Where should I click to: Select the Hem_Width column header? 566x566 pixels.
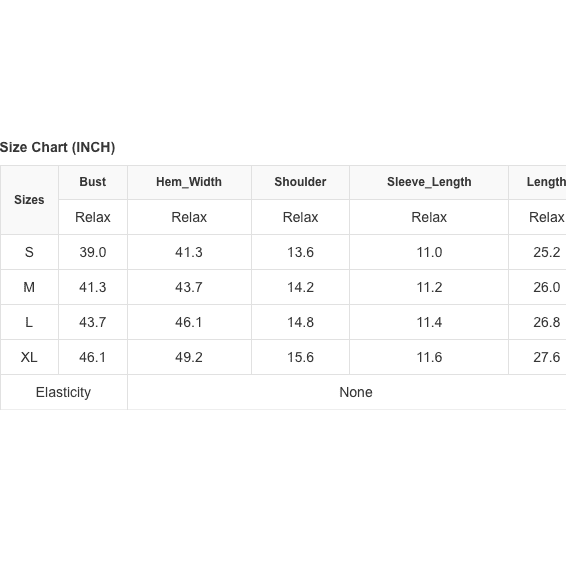click(x=189, y=182)
